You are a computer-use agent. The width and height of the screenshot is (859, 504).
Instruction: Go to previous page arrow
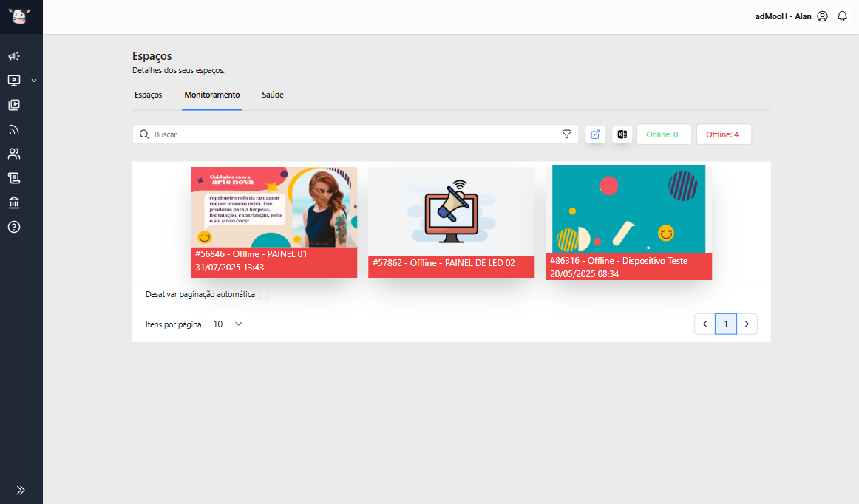point(705,324)
